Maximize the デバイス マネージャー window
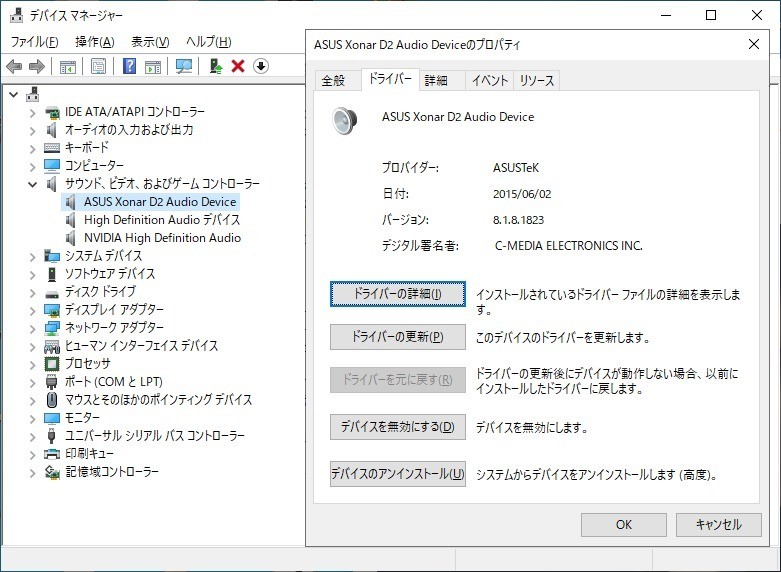This screenshot has height=572, width=781. [x=711, y=15]
